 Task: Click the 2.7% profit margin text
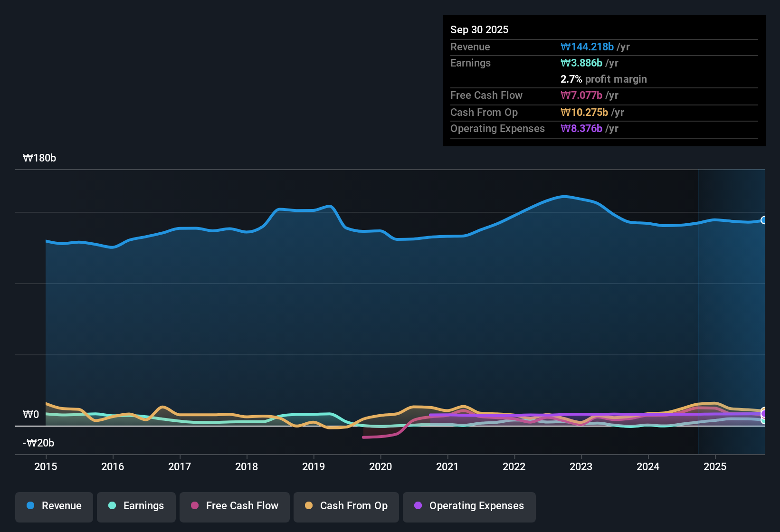tap(604, 79)
